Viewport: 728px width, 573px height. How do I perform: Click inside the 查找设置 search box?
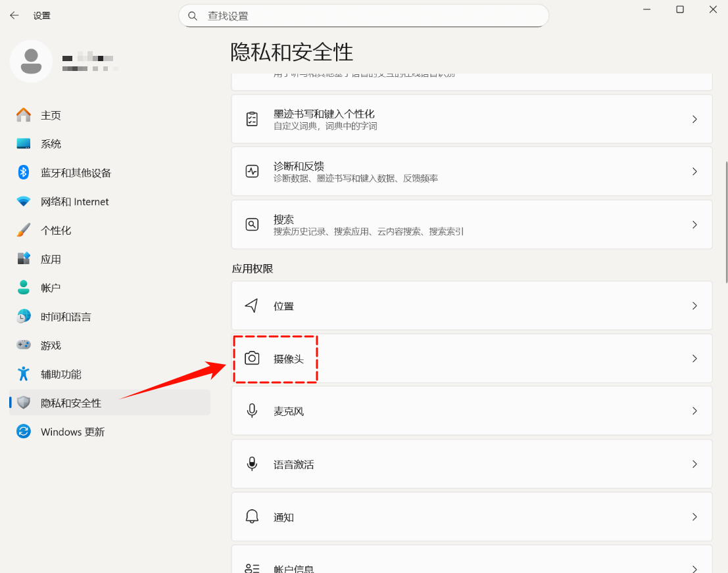364,15
